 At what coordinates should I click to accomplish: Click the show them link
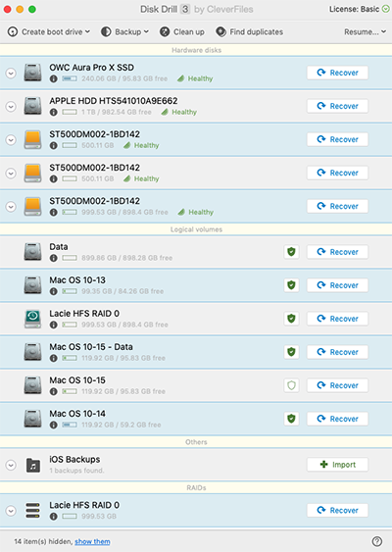pos(92,541)
